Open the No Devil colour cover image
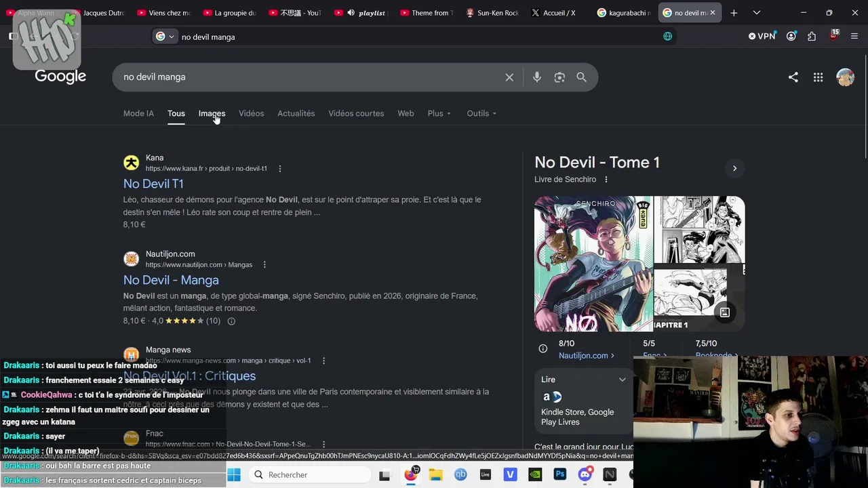868x488 pixels. (593, 264)
